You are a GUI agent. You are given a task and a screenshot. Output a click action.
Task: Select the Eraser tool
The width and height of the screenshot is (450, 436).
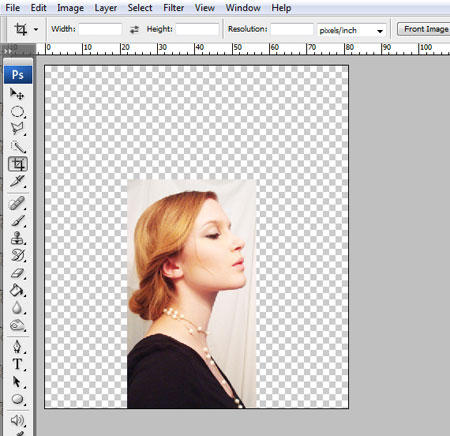click(17, 273)
